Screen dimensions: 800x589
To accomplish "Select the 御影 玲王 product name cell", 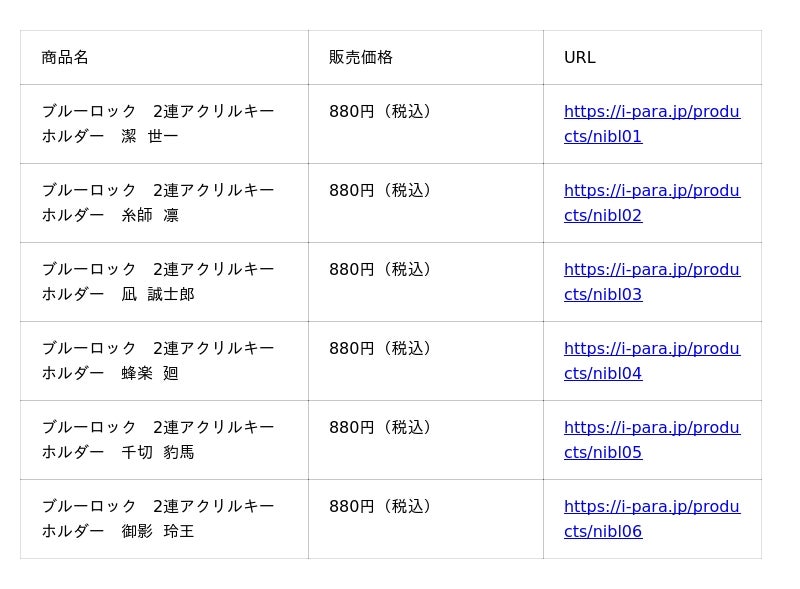I will tap(164, 519).
